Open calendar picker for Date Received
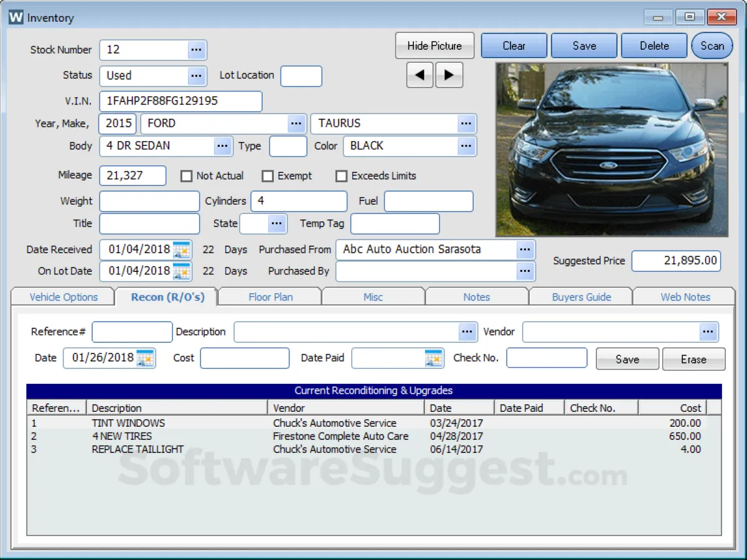The image size is (747, 560). (182, 250)
